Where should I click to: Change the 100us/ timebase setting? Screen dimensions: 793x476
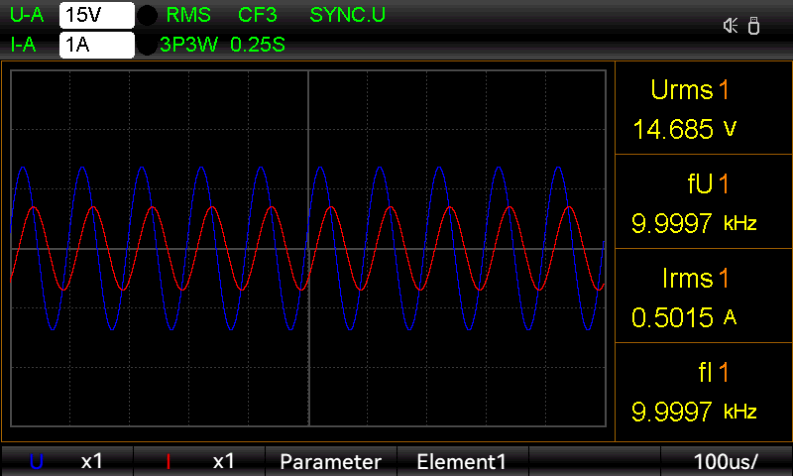pos(726,461)
